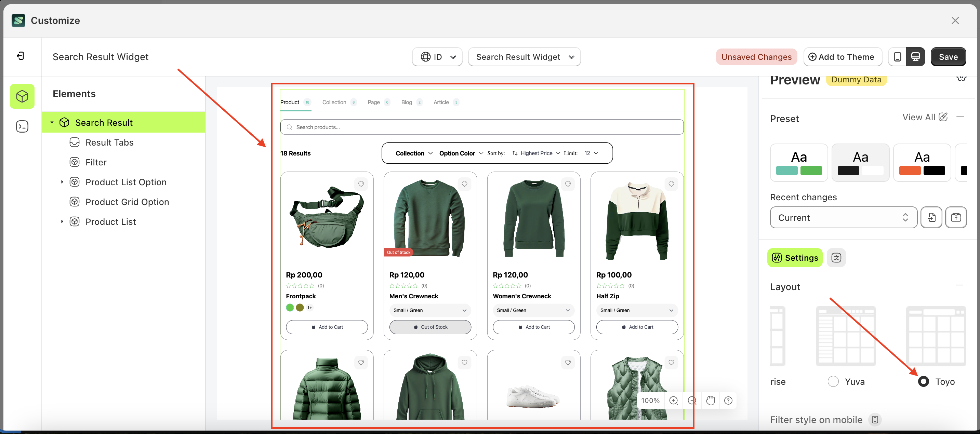Click the Add to Theme button

(x=842, y=57)
